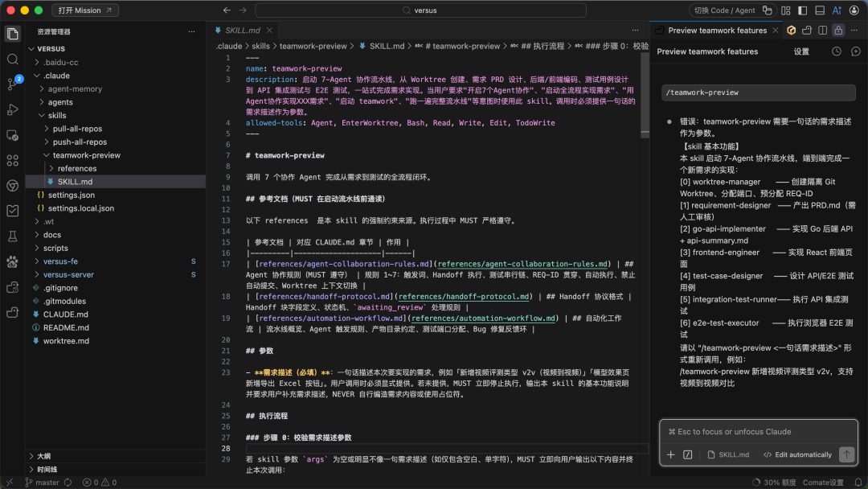Split the editor with the split icon

(823, 31)
